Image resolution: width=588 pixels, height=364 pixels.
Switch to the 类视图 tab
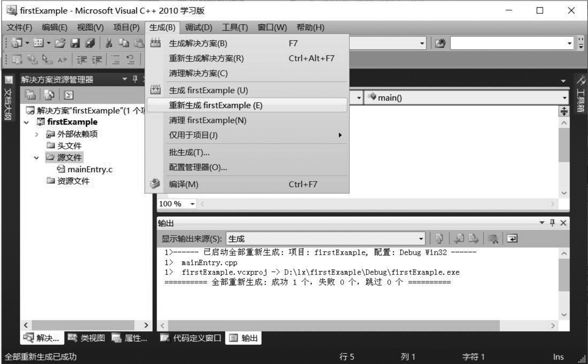tap(87, 338)
